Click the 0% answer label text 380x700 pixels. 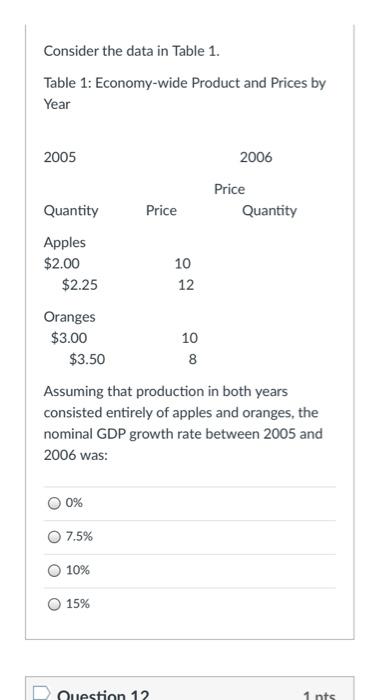[x=74, y=503]
